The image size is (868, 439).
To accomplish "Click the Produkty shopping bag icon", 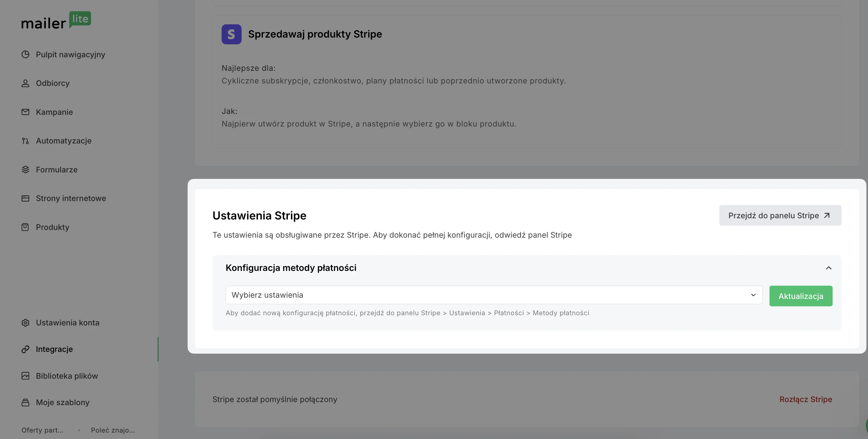I will click(x=25, y=227).
